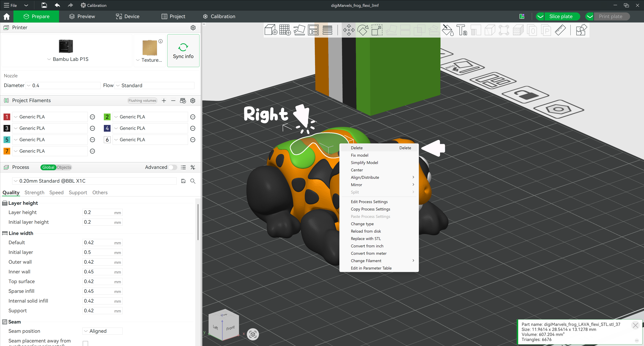The height and width of the screenshot is (346, 644).
Task: Redo the last undone action
Action: click(70, 5)
